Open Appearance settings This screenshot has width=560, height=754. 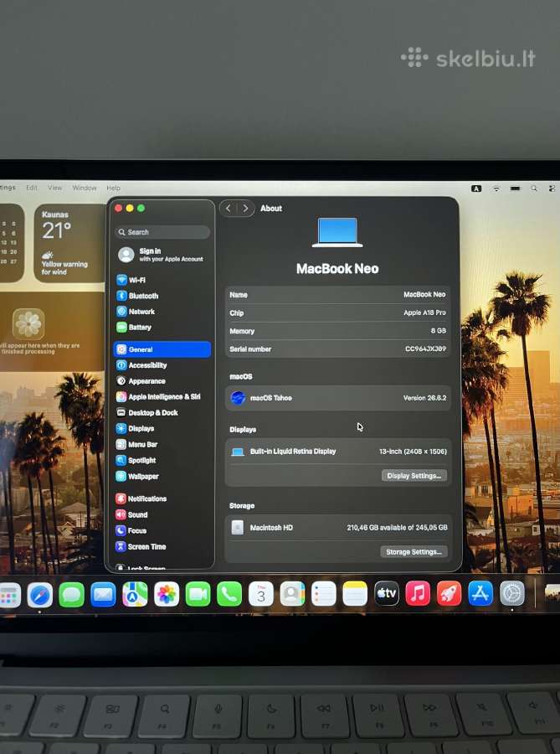(162, 381)
